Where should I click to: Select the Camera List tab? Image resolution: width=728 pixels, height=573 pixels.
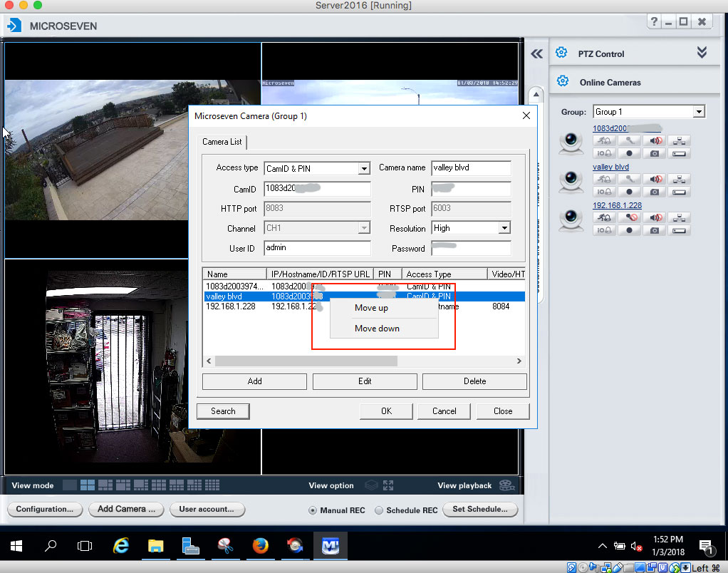coord(222,142)
